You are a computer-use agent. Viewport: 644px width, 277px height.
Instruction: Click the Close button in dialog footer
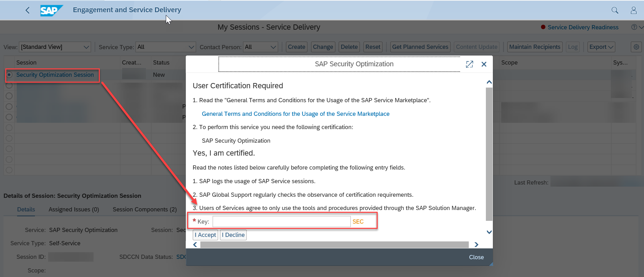476,257
